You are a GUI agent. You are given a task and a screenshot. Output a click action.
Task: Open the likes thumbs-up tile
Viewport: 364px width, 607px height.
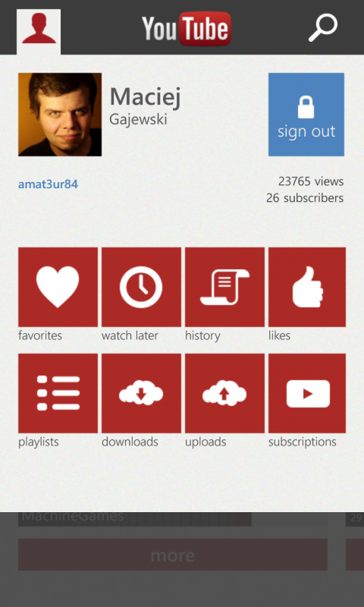[307, 288]
